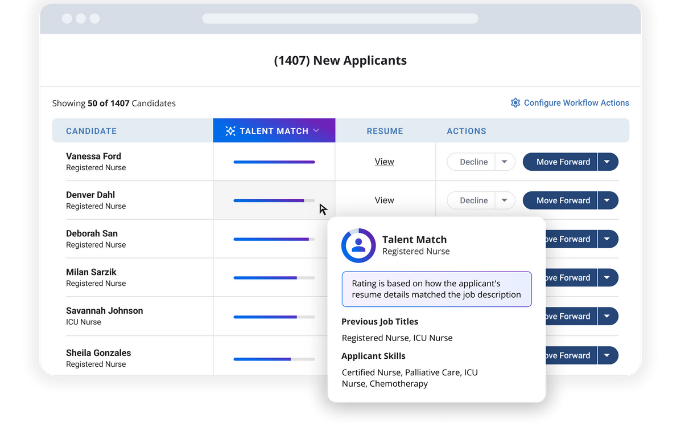Expand Move Forward arrow for Denver Dahl

pos(608,200)
